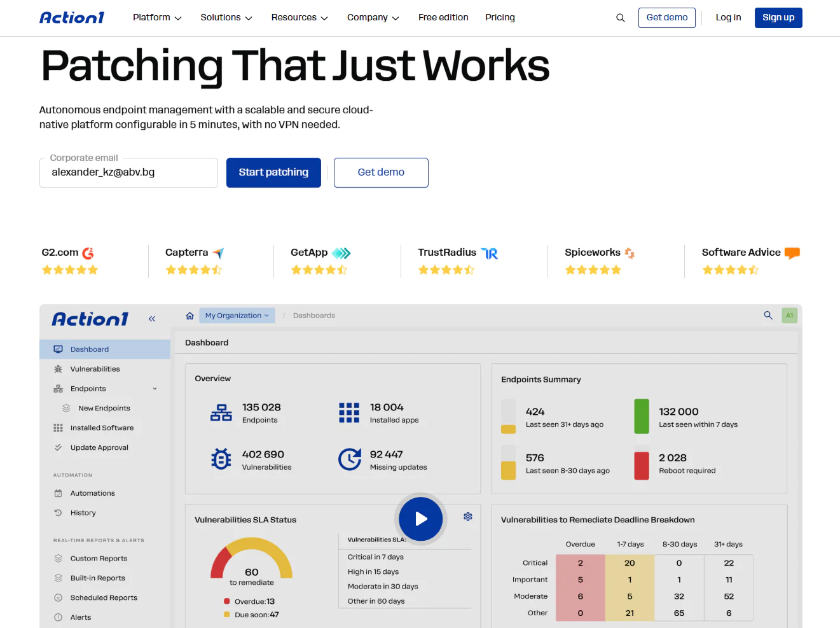This screenshot has width=840, height=628.
Task: Click the Start patching button
Action: tap(273, 172)
